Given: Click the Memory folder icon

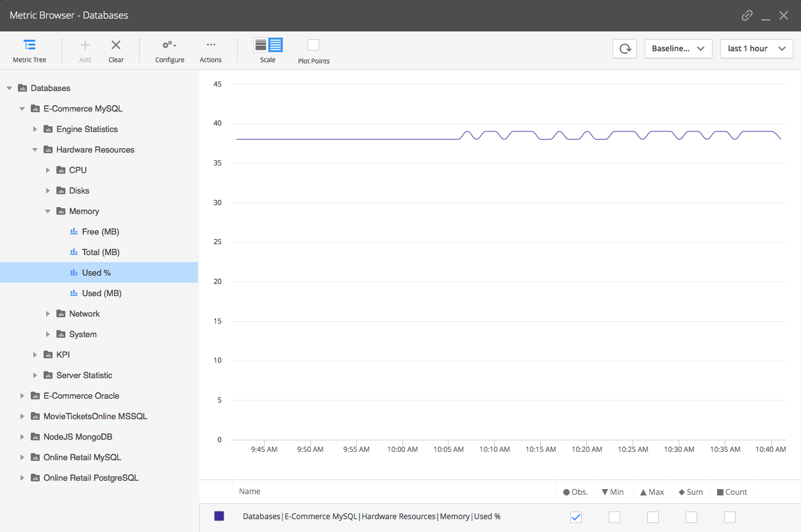Looking at the screenshot, I should (x=61, y=211).
